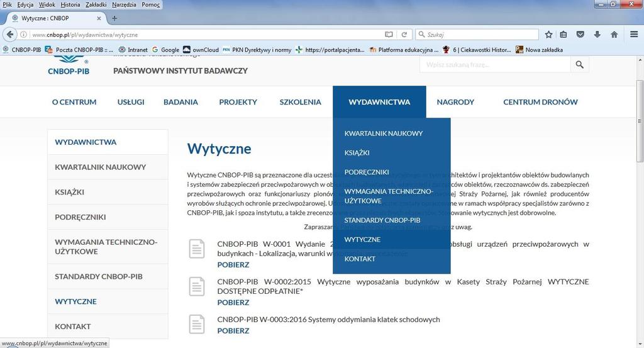Open USŁUGI navigation item
This screenshot has width=644, height=348.
(x=131, y=102)
